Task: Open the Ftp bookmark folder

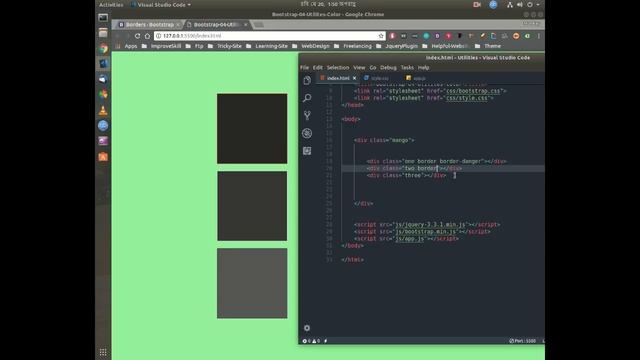Action: (x=195, y=46)
